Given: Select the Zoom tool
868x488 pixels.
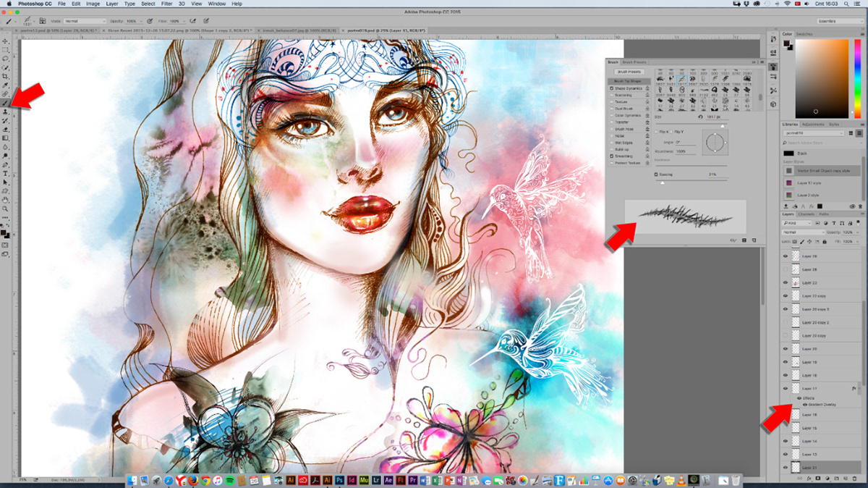Looking at the screenshot, I should (x=6, y=208).
